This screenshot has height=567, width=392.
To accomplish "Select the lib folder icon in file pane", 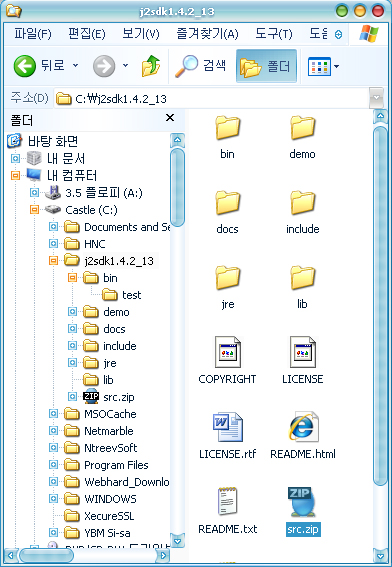I will pyautogui.click(x=302, y=278).
